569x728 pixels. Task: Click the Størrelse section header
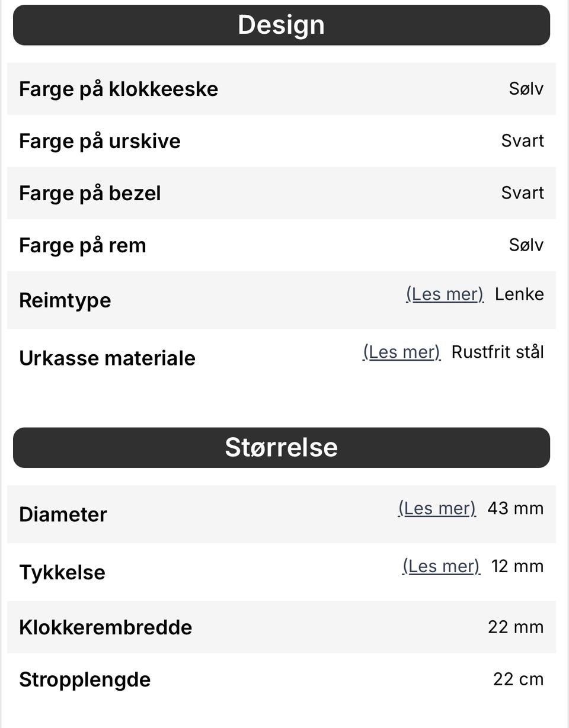[282, 447]
